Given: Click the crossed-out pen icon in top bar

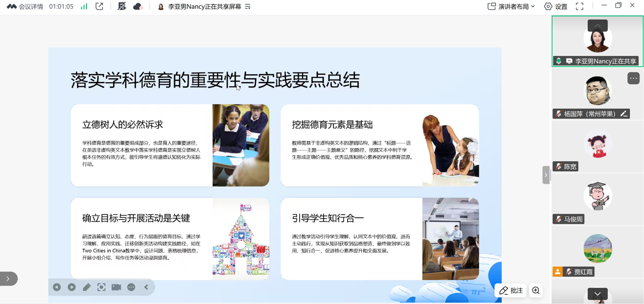Looking at the screenshot, I should 122,6.
